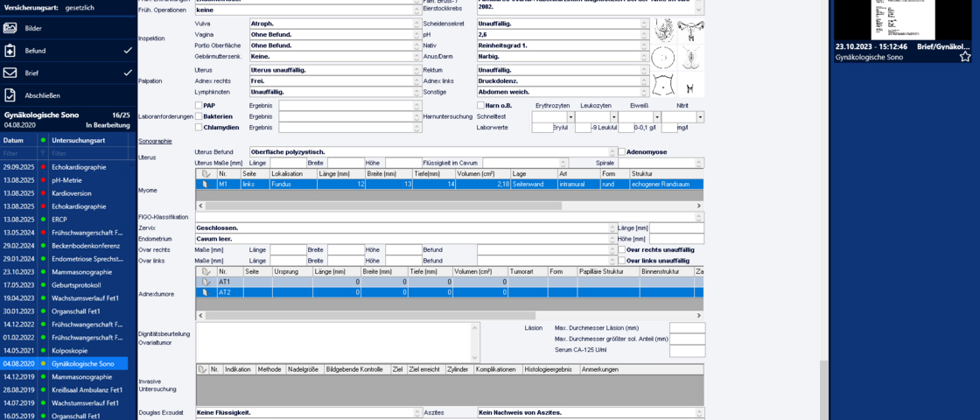Screen dimensions: 980x420
Task: Check the Adenomyose checkbox
Action: pyautogui.click(x=621, y=151)
